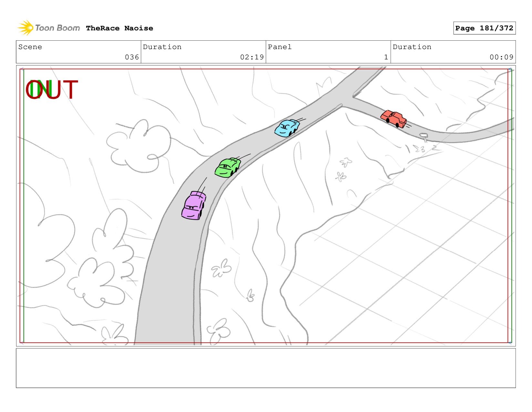Click the small road sign near the red car
This screenshot has width=532, height=412.
click(x=424, y=137)
